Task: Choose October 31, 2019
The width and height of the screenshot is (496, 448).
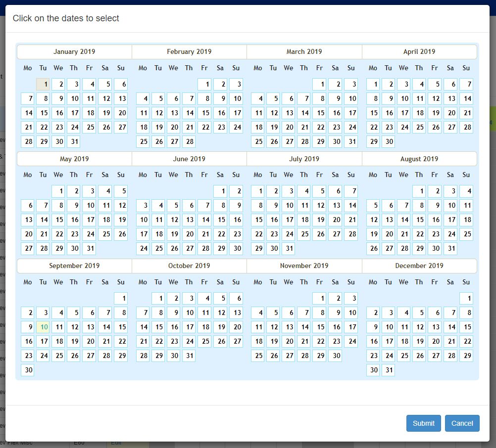Action: (189, 356)
